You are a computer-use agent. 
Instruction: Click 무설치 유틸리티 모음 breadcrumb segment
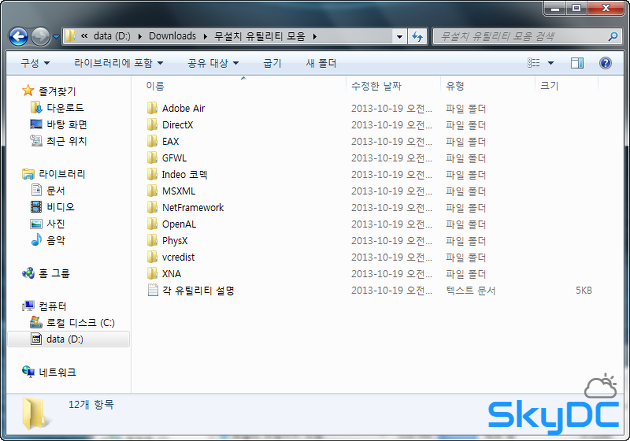[x=260, y=36]
